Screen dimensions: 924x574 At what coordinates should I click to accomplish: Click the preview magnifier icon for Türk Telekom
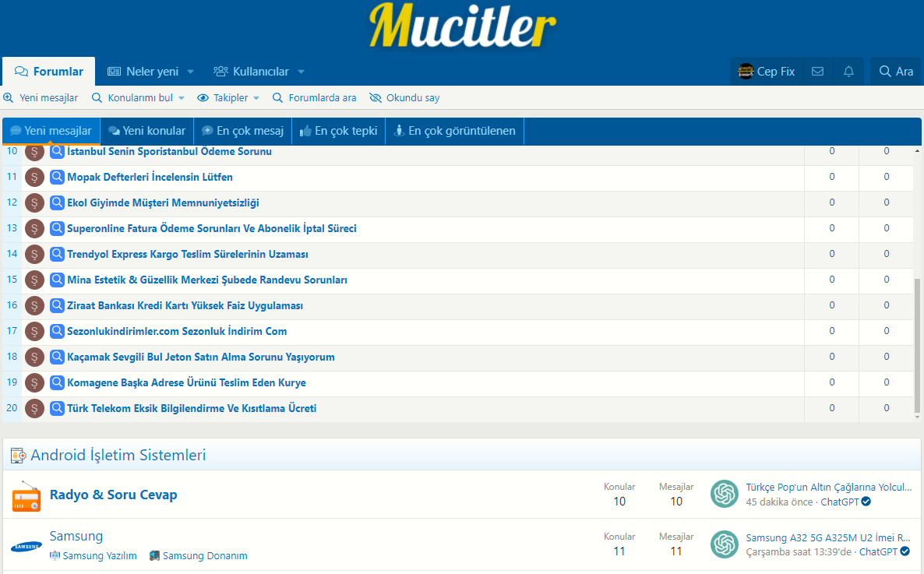57,408
